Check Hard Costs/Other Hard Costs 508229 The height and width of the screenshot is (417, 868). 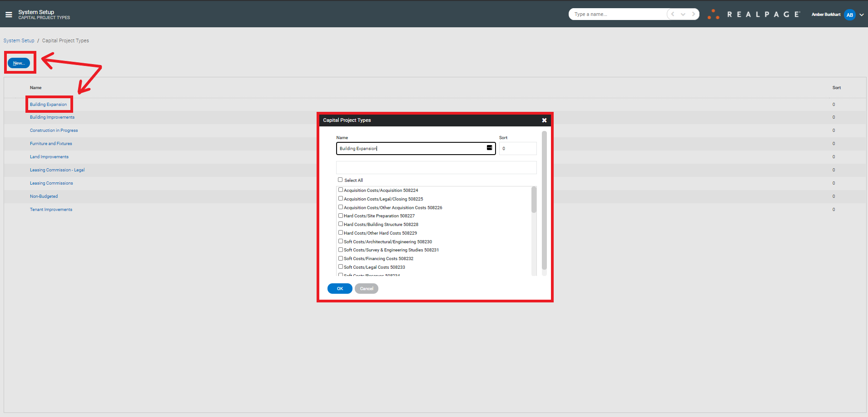[341, 232]
